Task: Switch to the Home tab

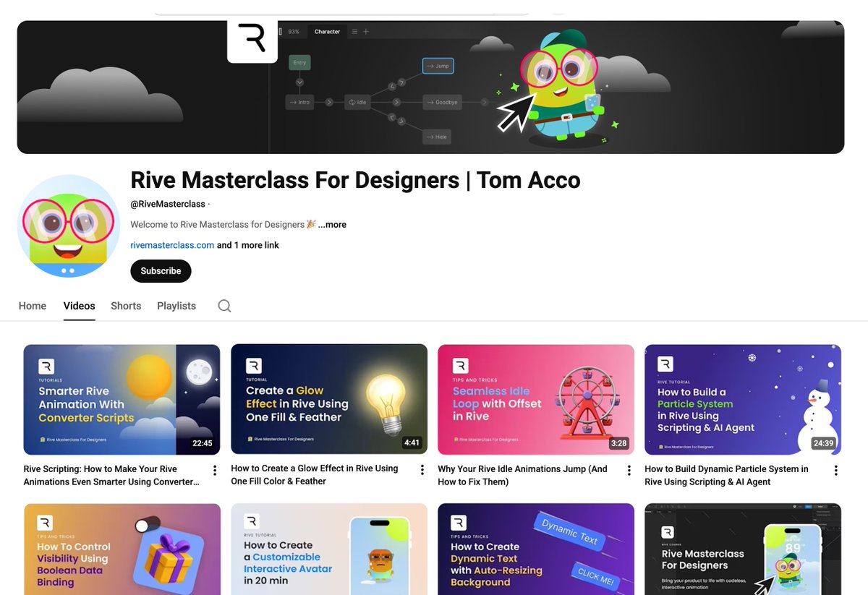Action: pyautogui.click(x=33, y=306)
